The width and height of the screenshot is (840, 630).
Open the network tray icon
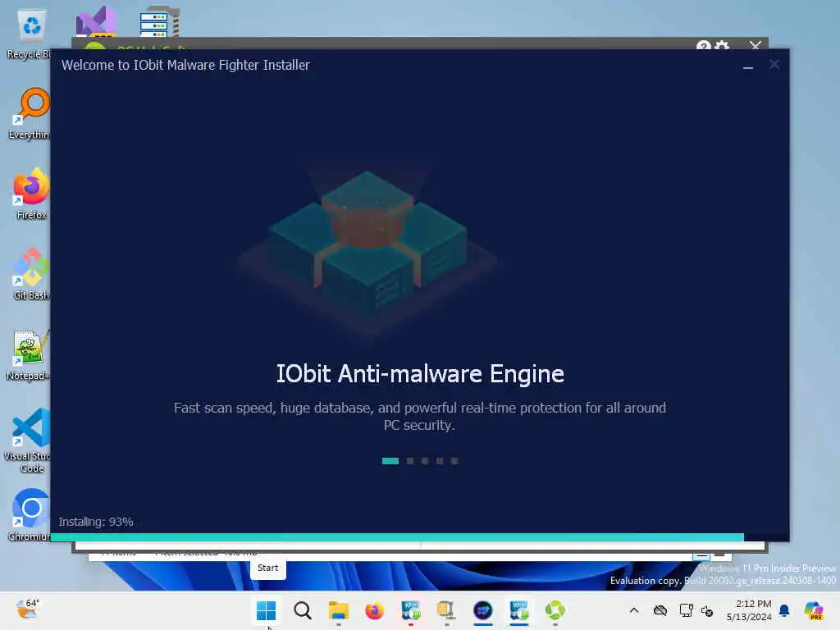(x=686, y=610)
